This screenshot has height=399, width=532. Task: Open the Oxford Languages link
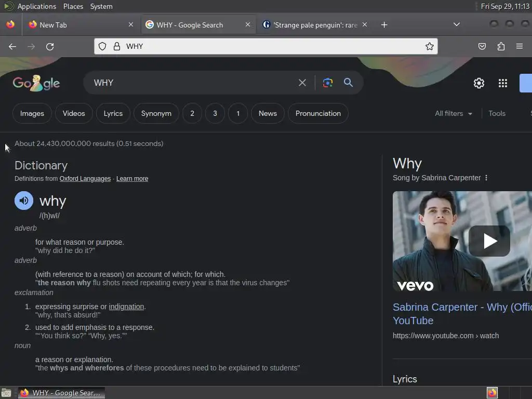pos(85,179)
